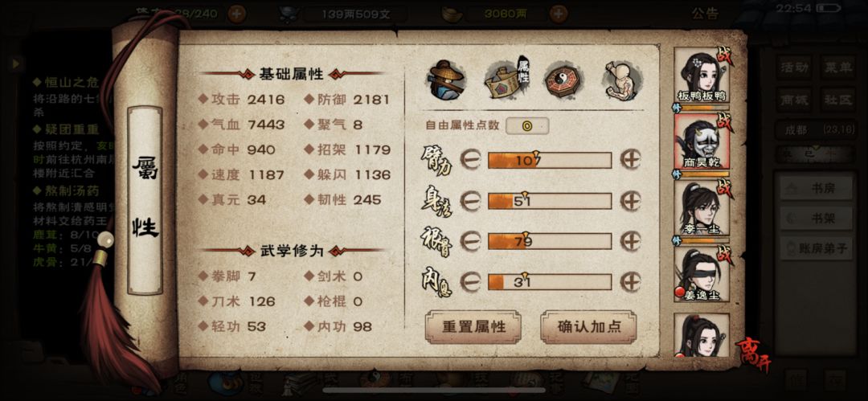Select character portrait 板鸭板鸭
868x401 pixels.
pyautogui.click(x=702, y=76)
